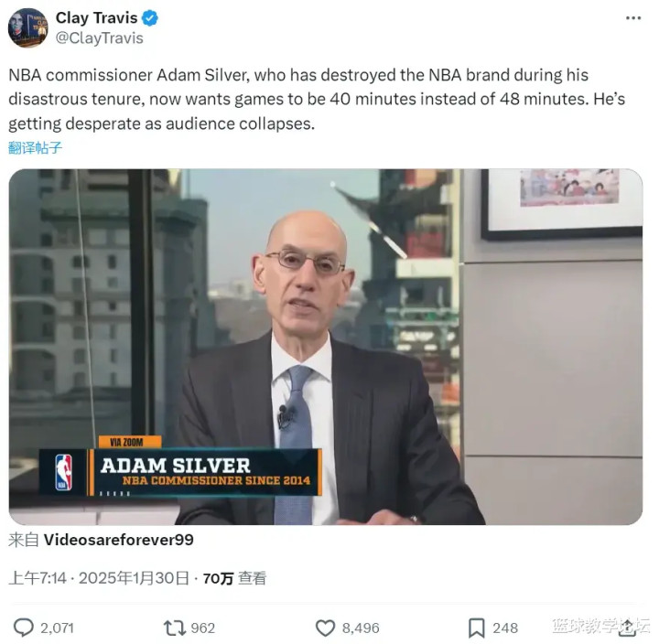659x644 pixels.
Task: Click the repost arrows icon
Action: pyautogui.click(x=175, y=628)
